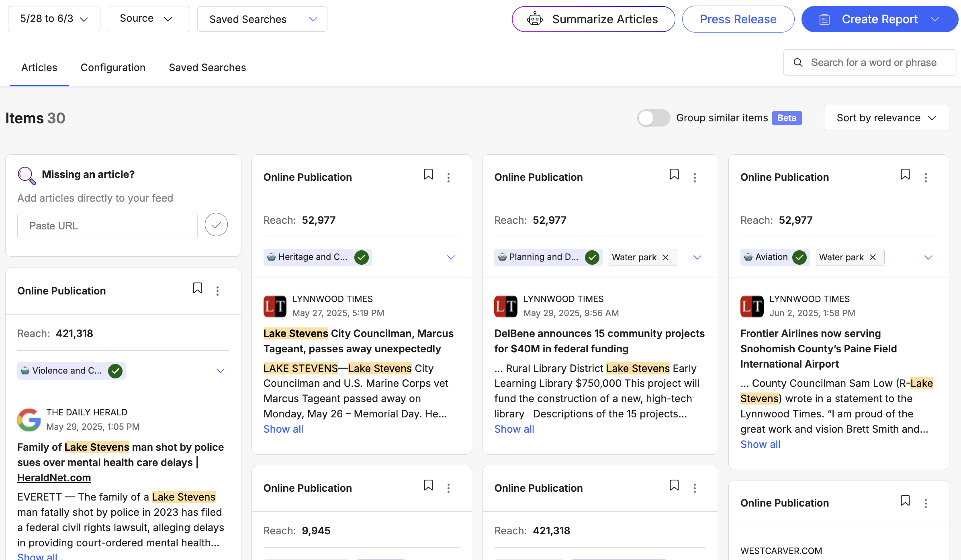The width and height of the screenshot is (961, 560).
Task: Open more options for Reach 9,945 card
Action: coord(448,488)
